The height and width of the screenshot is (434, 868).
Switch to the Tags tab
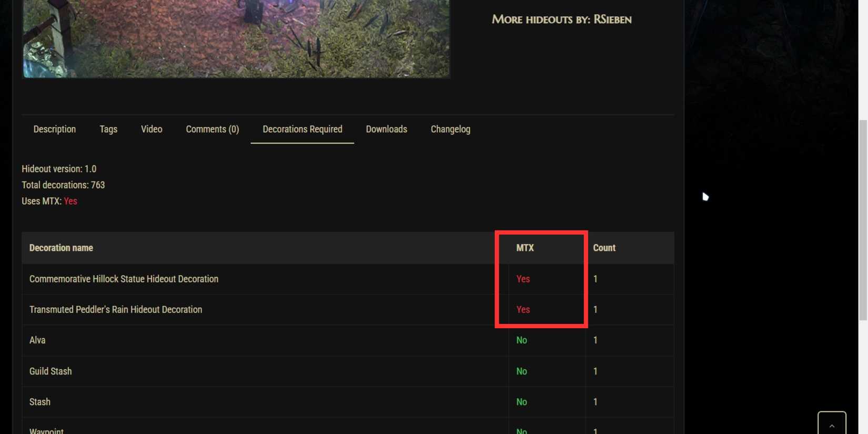coord(108,129)
